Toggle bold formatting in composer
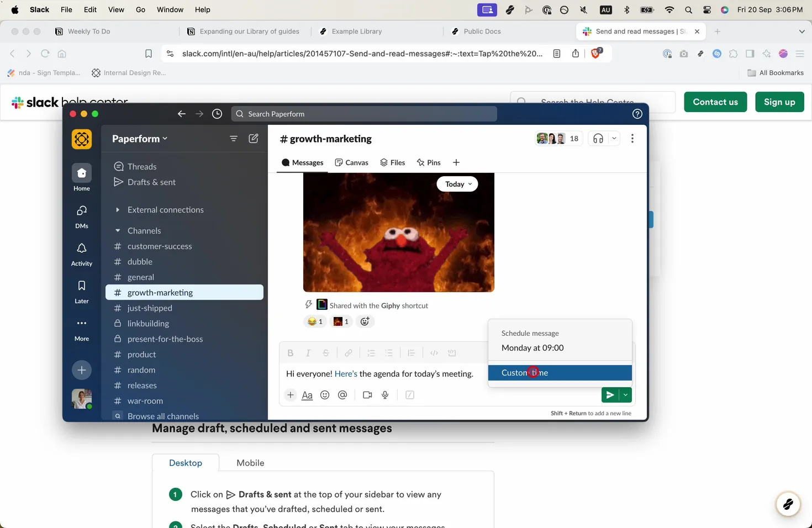The height and width of the screenshot is (528, 812). point(291,353)
